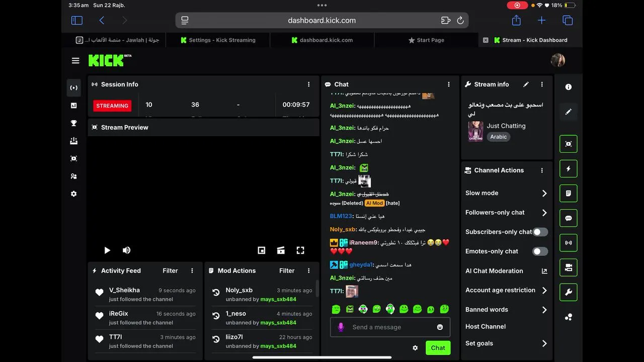
Task: Expand Account age restriction
Action: [x=506, y=290]
